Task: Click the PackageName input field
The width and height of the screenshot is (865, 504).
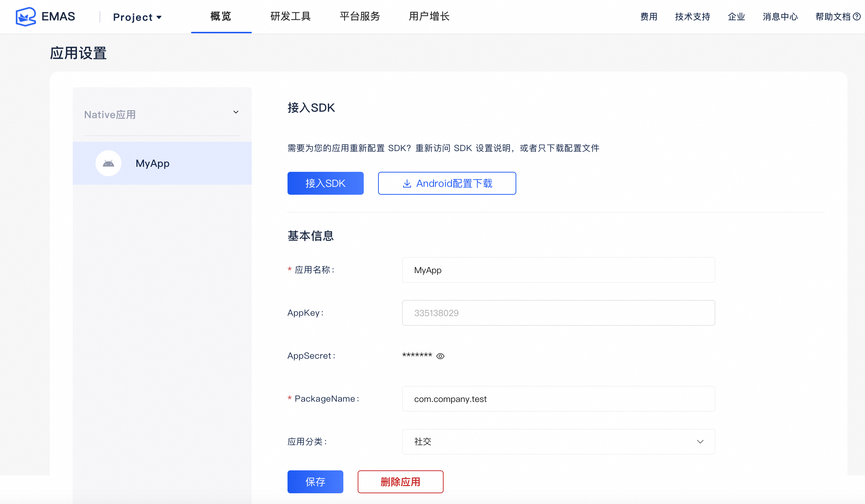Action: pos(559,399)
